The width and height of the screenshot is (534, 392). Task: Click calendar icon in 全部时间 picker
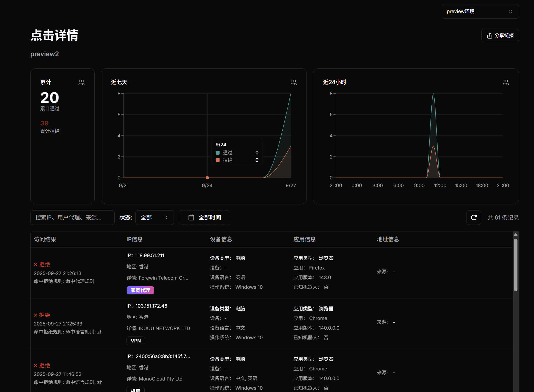pyautogui.click(x=191, y=217)
